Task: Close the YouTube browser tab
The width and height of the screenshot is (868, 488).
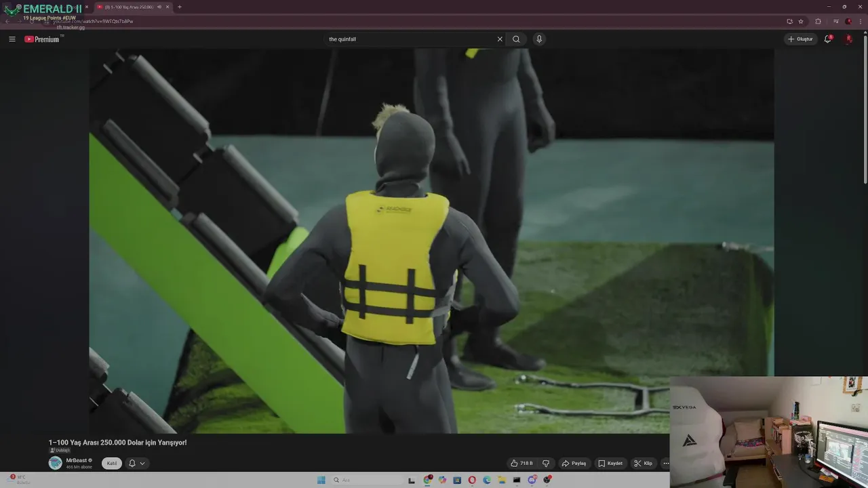Action: coord(167,7)
